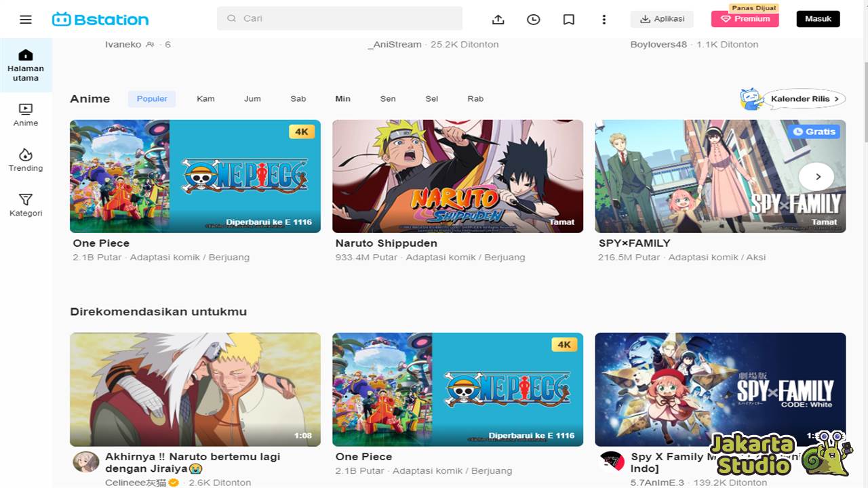Open the One Piece anime thumbnail
Viewport: 868px width, 488px height.
point(195,176)
